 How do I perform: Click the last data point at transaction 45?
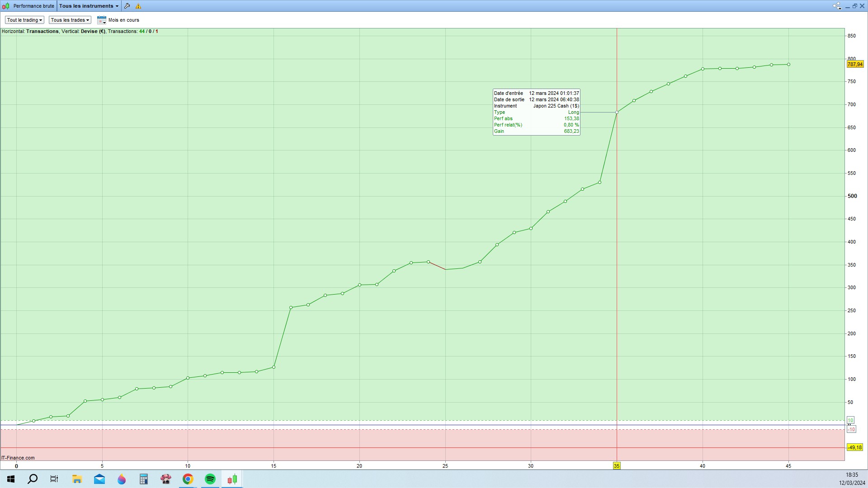point(788,65)
